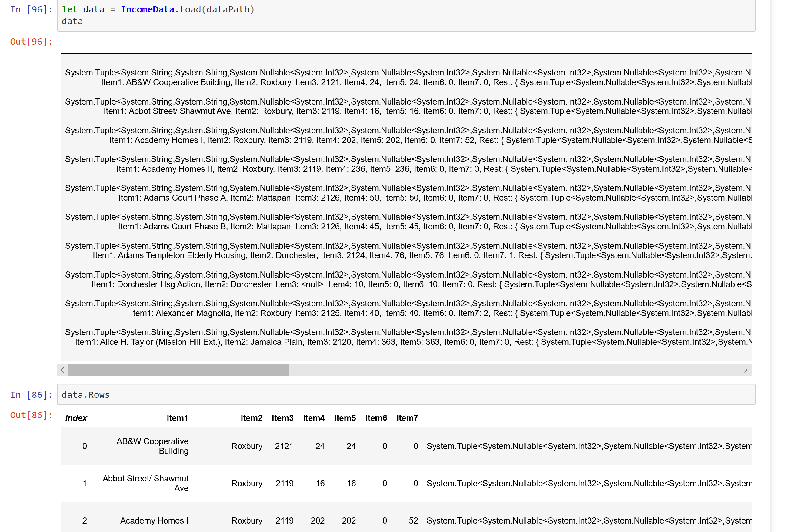Select the index column header

[76, 418]
